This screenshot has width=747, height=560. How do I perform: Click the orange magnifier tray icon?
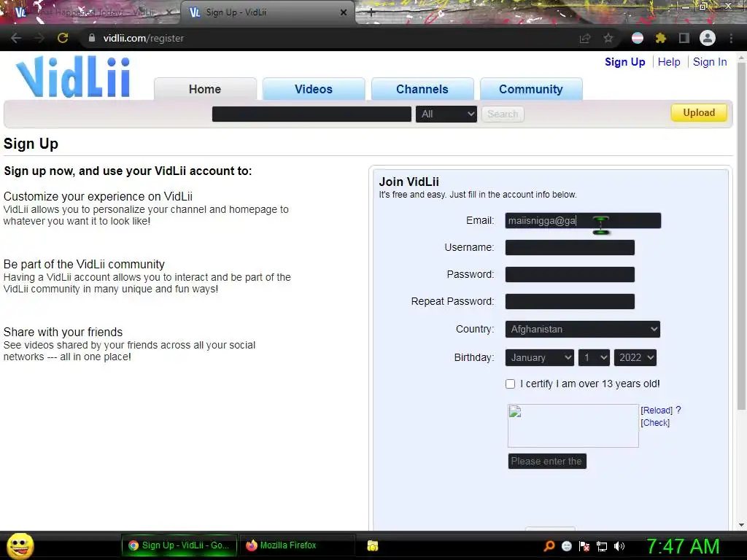pos(549,545)
